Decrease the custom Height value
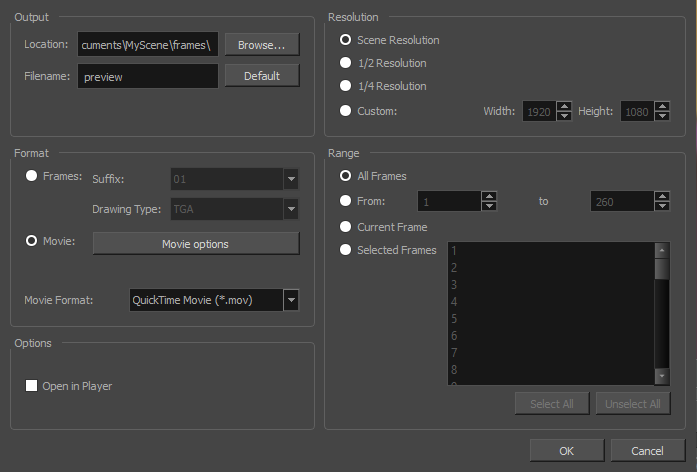Screen dimensions: 697x472 pos(662,116)
